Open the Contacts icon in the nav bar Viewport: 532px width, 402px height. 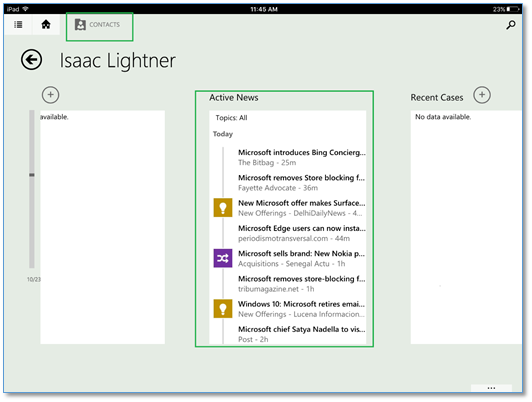(80, 25)
